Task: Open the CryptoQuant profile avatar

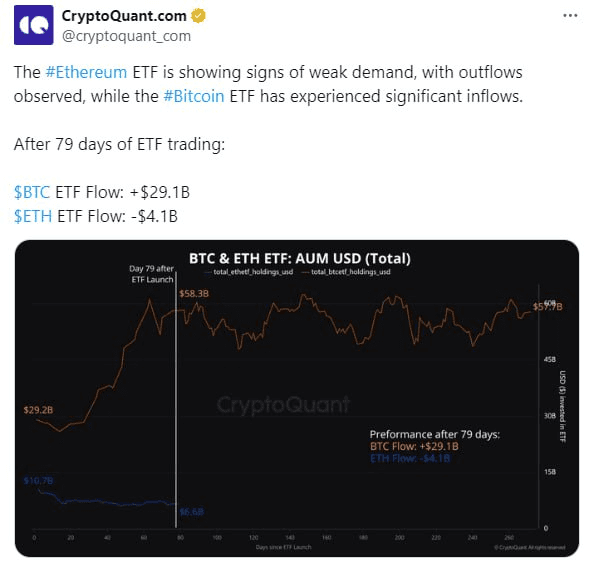Action: click(34, 25)
